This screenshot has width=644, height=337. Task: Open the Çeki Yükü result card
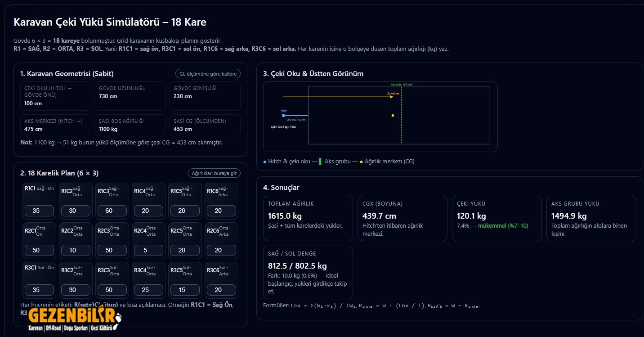(x=496, y=218)
